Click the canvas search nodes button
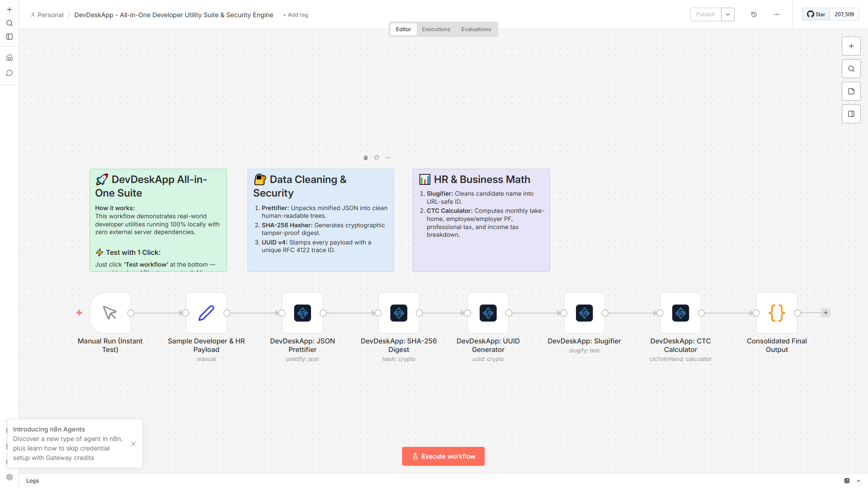 tap(851, 69)
